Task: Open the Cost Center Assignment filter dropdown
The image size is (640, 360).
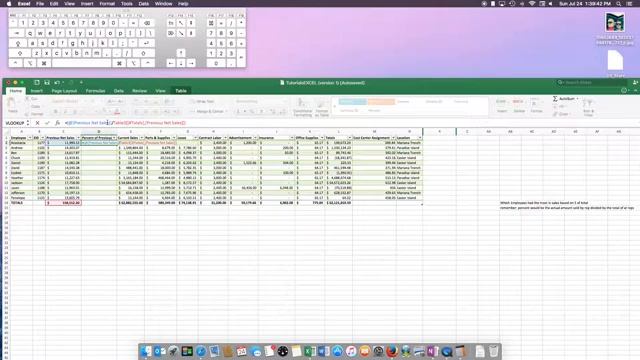Action: pyautogui.click(x=393, y=138)
